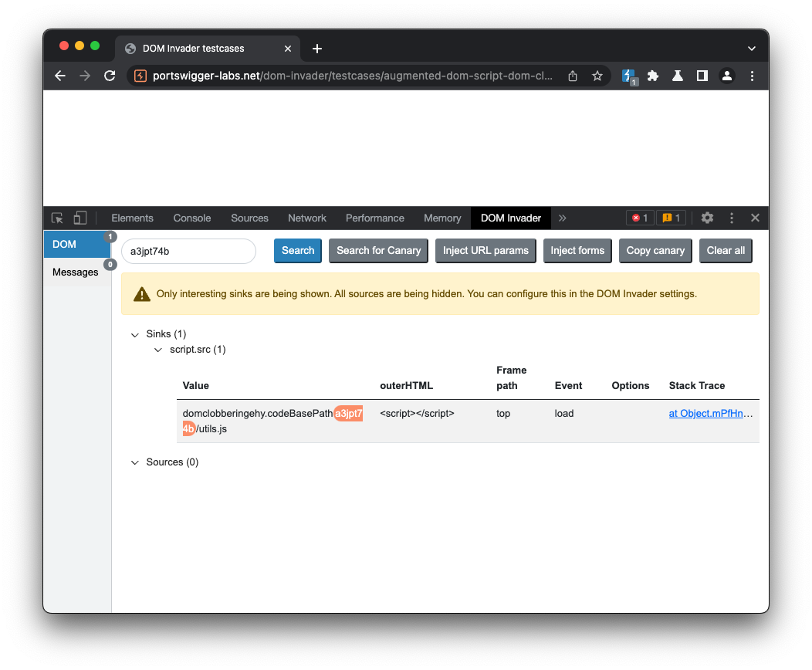Toggle the device toolbar icon

point(80,218)
